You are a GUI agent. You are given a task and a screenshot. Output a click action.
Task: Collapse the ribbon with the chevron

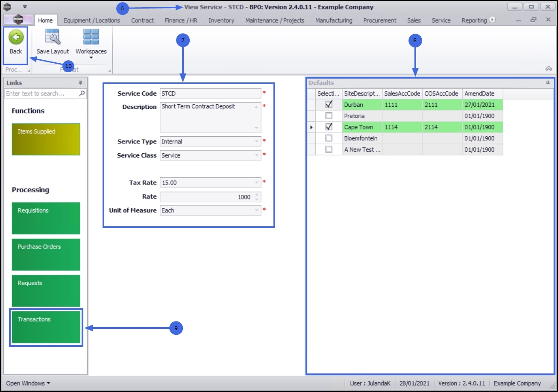tap(549, 68)
